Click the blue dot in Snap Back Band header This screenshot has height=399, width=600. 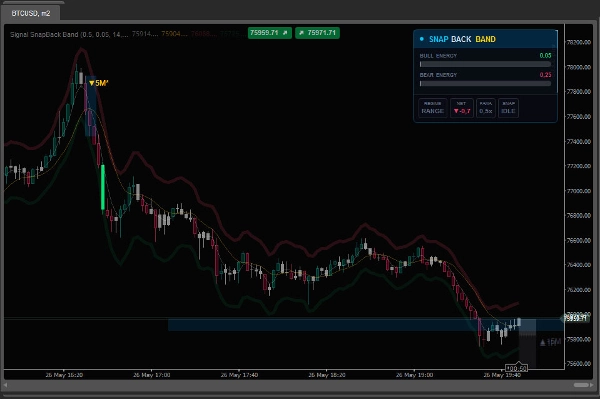[x=422, y=39]
